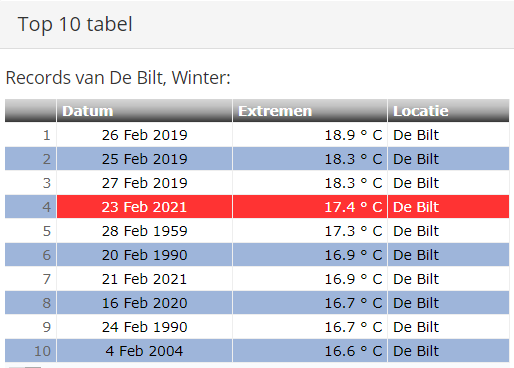Click the Records van De Bilt, Winter title
The image size is (514, 368).
click(x=118, y=78)
